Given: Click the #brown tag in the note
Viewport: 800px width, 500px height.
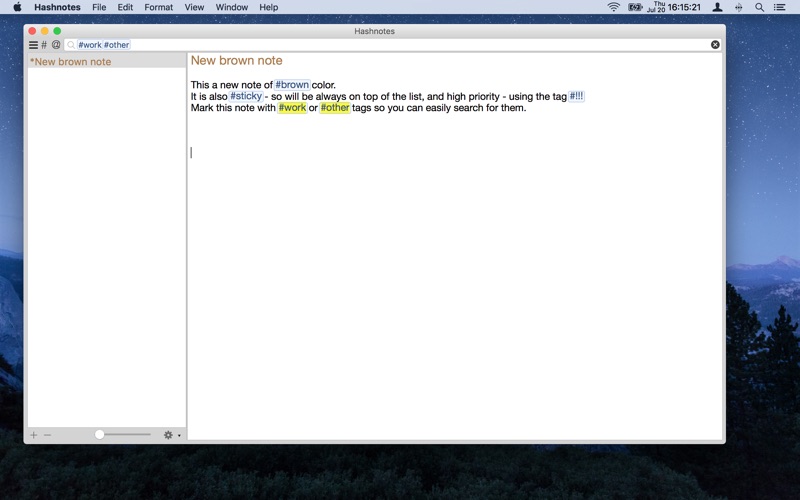Looking at the screenshot, I should coord(292,85).
